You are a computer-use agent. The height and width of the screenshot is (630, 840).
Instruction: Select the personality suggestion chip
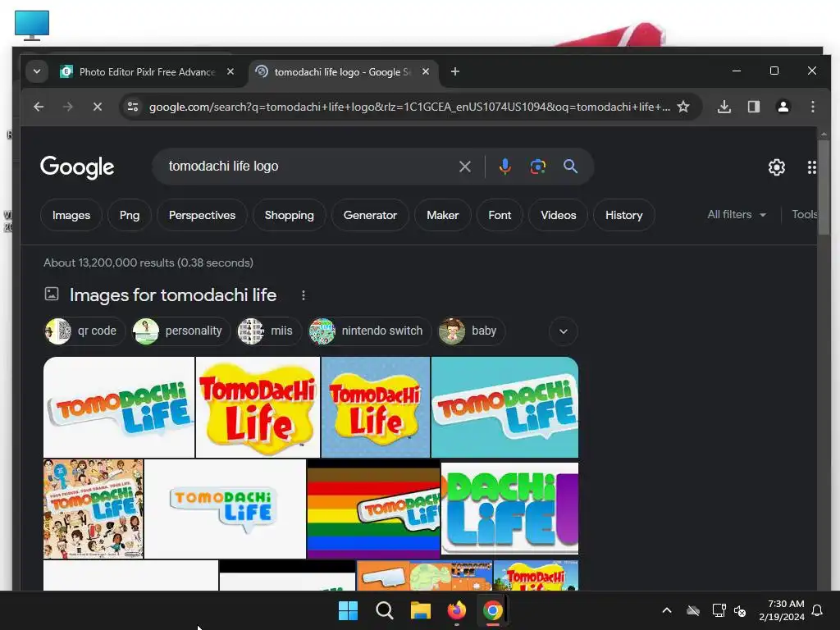(x=181, y=331)
